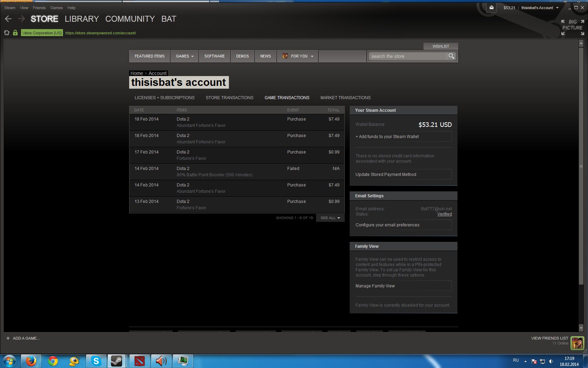Click the wallet balance $53.21 in header
This screenshot has height=368, width=588.
pos(509,8)
